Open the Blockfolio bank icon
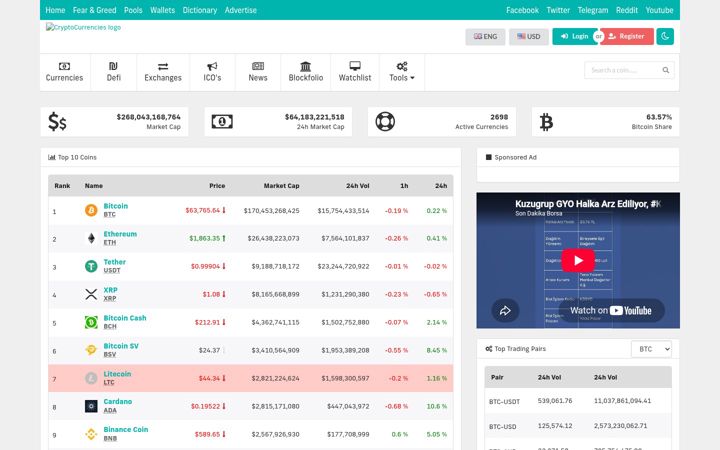This screenshot has height=450, width=720. 305,66
